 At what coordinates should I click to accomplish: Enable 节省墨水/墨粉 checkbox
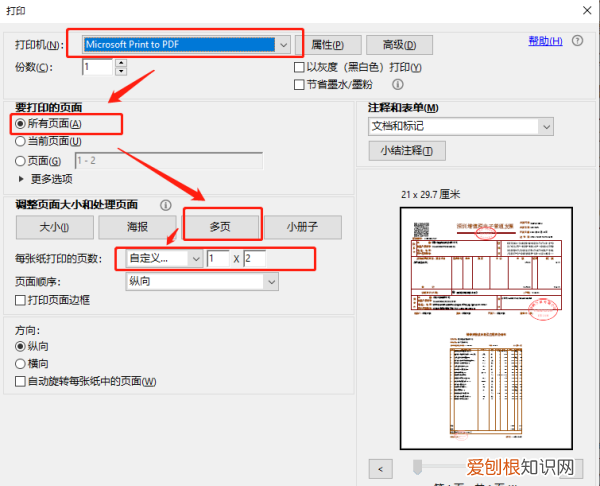(299, 85)
